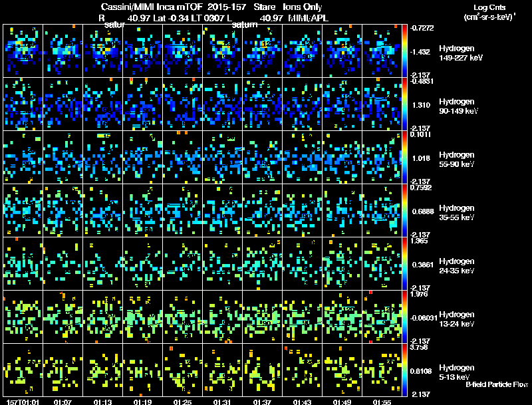Click the Hydrogen 90-149 keV row label

458,106
